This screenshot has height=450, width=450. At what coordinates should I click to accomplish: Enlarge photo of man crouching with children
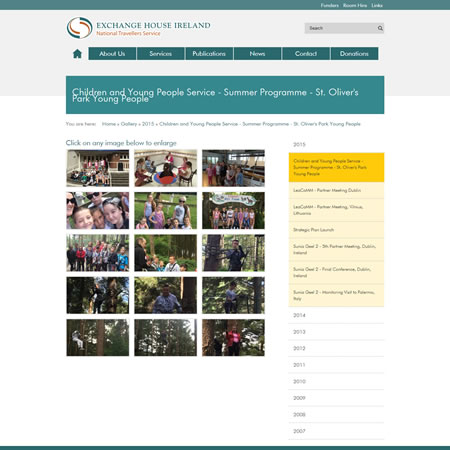point(166,253)
